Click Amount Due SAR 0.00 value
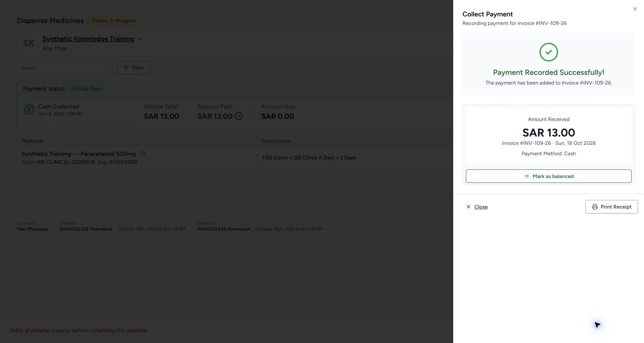The height and width of the screenshot is (343, 644). coord(278,116)
